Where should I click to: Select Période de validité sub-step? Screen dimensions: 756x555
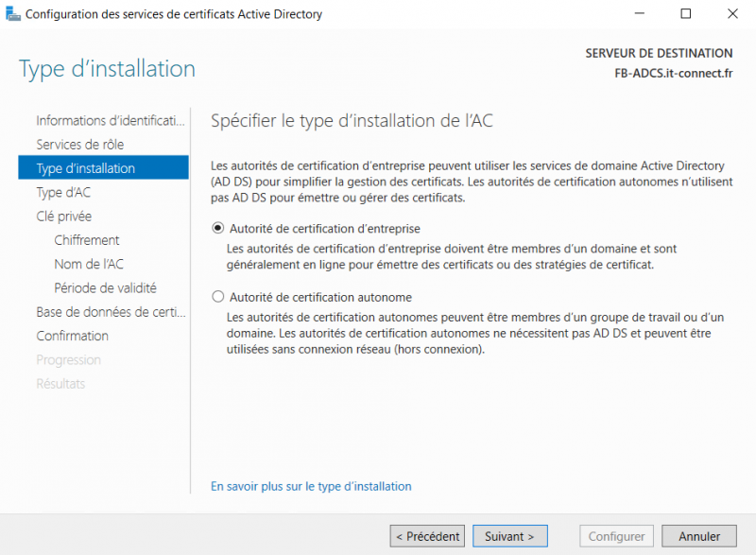105,288
